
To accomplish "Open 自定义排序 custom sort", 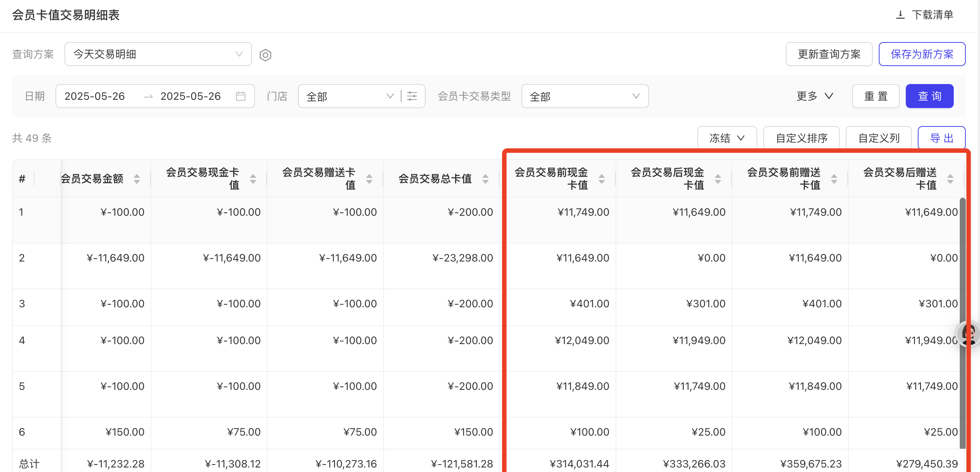I will pyautogui.click(x=801, y=138).
